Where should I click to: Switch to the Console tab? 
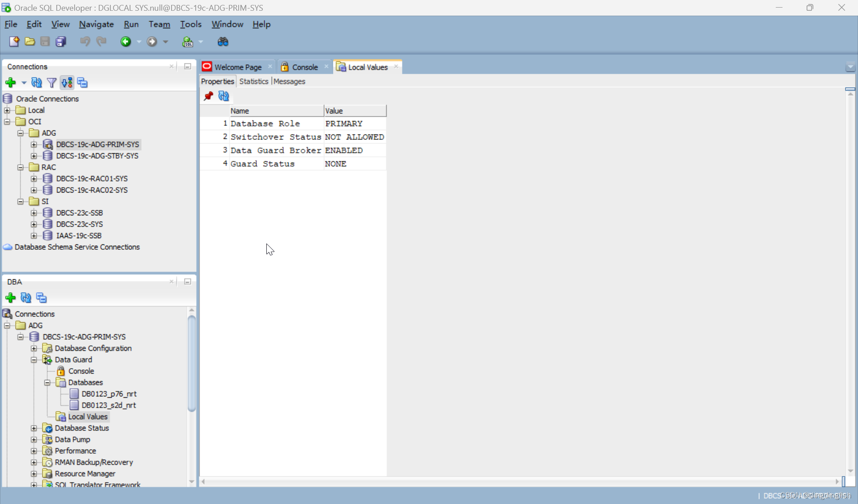coord(305,67)
